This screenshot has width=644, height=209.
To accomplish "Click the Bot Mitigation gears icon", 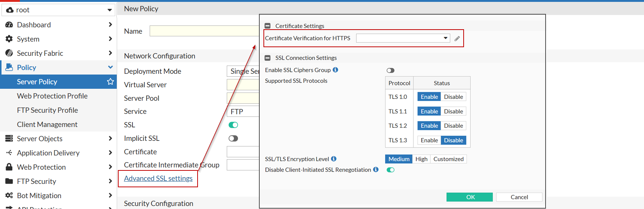I will pos(9,196).
